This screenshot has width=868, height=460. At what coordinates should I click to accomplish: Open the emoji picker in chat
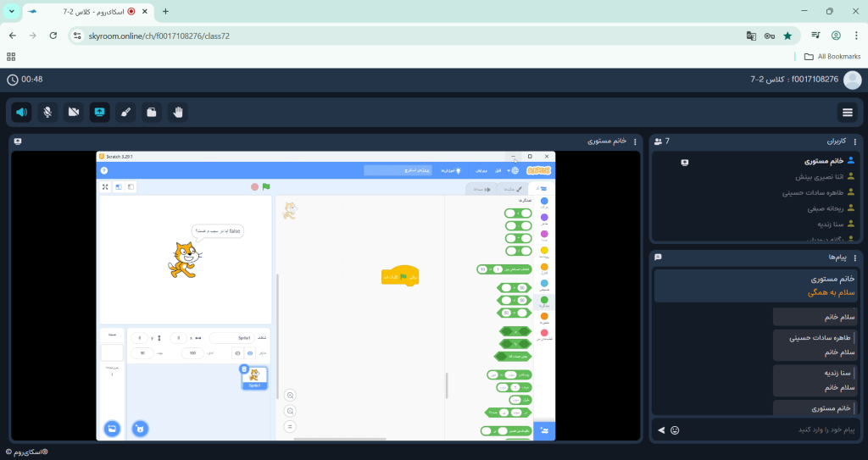(x=675, y=430)
